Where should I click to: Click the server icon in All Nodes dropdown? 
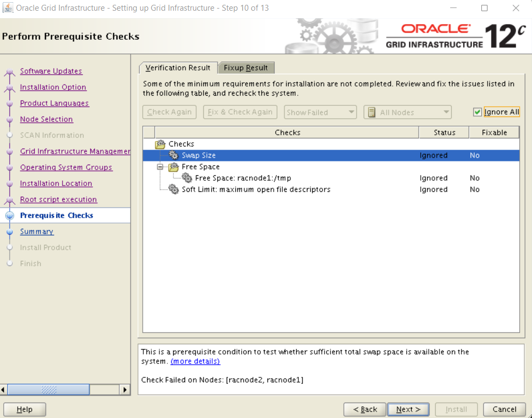click(372, 112)
